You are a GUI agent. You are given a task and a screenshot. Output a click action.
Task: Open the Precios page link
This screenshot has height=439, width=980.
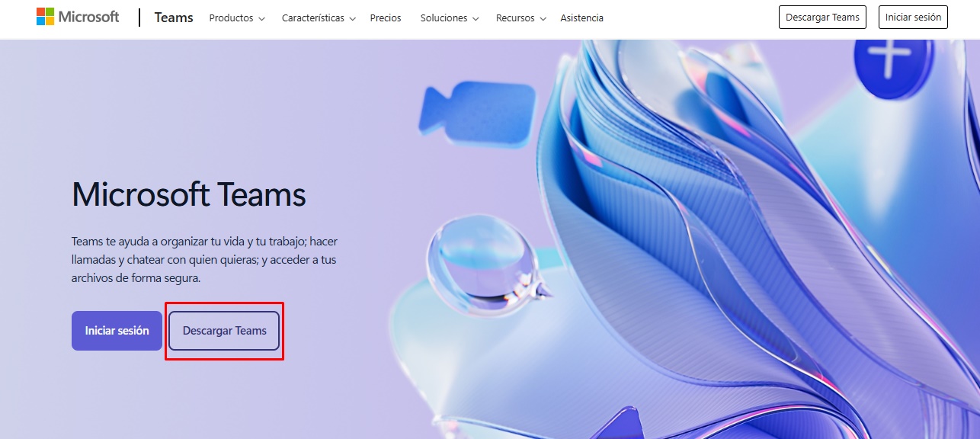click(386, 18)
